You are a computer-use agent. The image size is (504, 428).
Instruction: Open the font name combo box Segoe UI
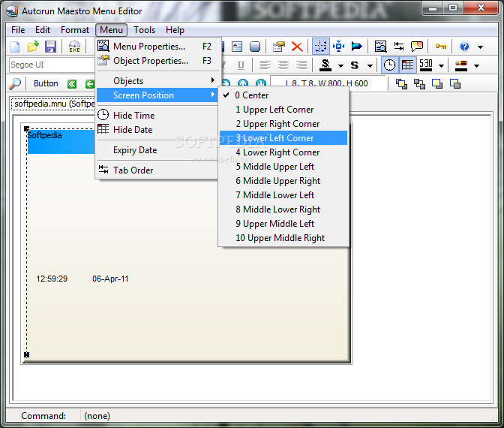52,65
